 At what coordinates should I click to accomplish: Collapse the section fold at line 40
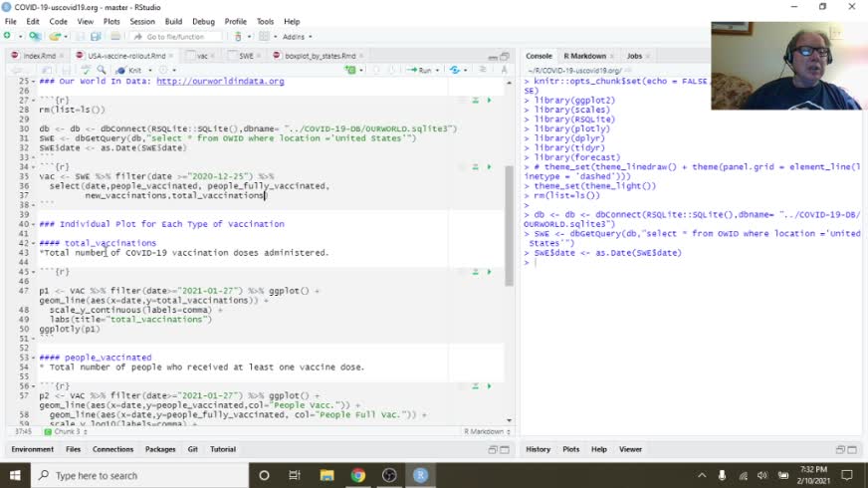tap(33, 224)
